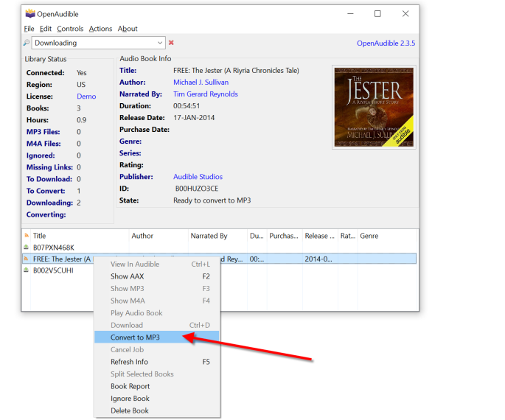Click the status icon in the B07PXN468K row

[x=26, y=247]
